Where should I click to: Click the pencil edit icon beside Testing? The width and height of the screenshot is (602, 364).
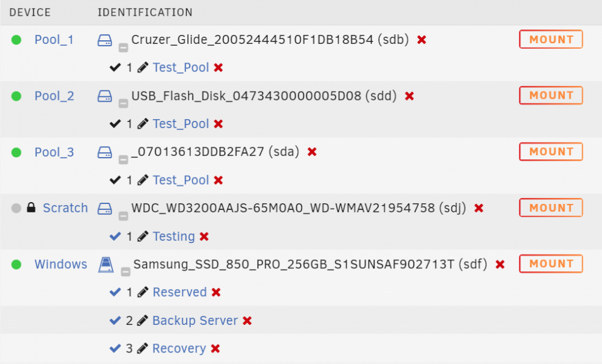(143, 236)
